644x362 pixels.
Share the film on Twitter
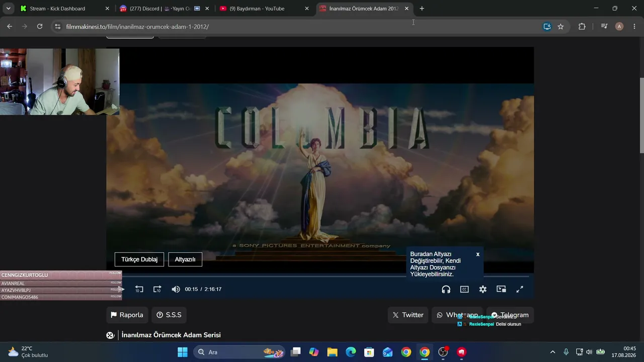(408, 315)
